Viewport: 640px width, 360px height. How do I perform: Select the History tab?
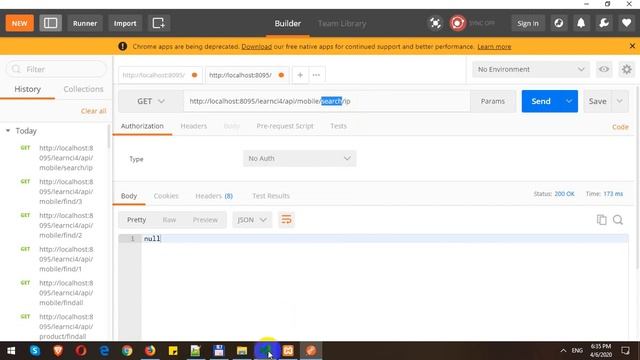[27, 89]
